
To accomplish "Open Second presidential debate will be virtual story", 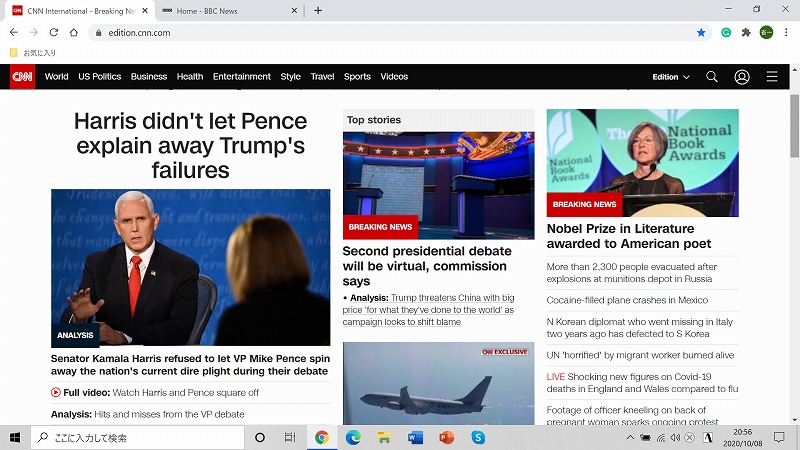I will point(427,266).
